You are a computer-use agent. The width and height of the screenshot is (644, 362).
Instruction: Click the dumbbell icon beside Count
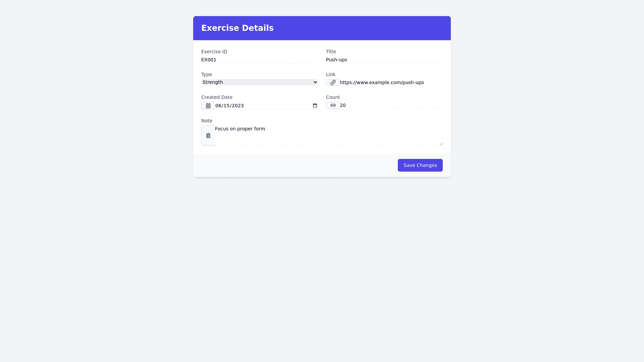click(x=333, y=105)
